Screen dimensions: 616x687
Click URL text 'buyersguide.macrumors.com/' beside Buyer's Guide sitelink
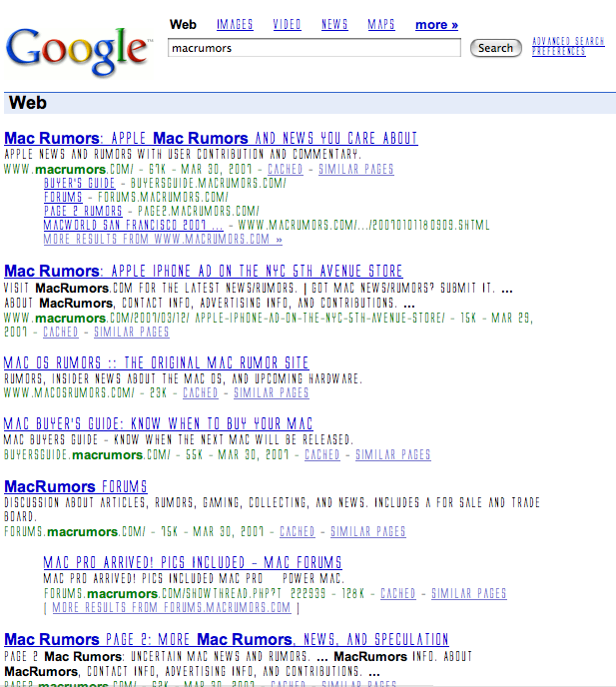(x=209, y=183)
